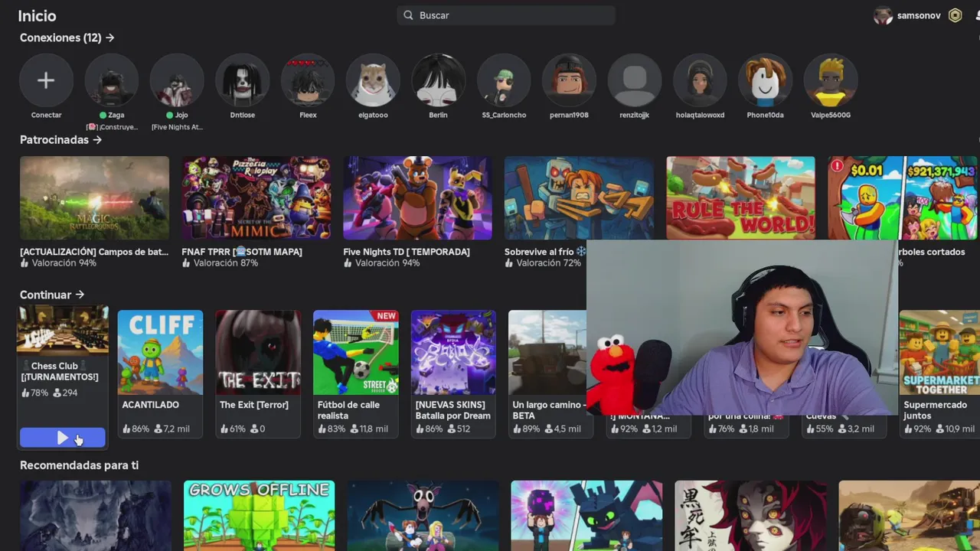
Task: Open elgatooo's cat avatar
Action: coord(373,80)
